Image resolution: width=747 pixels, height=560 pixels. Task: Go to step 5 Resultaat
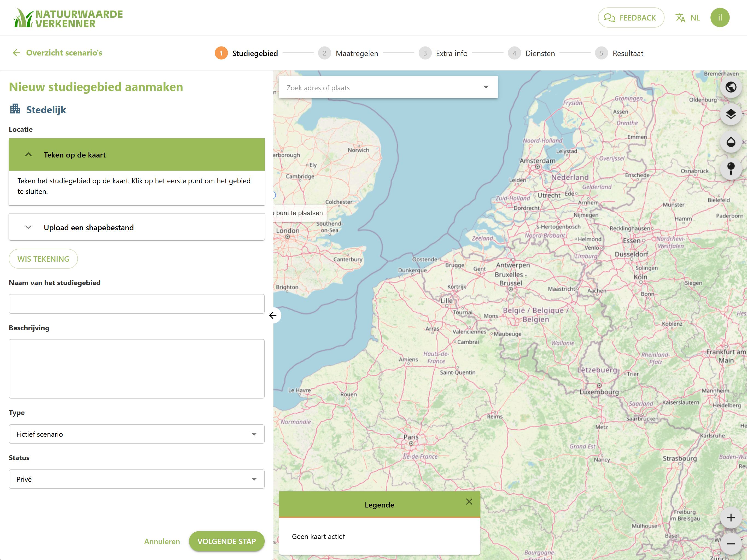(x=619, y=53)
